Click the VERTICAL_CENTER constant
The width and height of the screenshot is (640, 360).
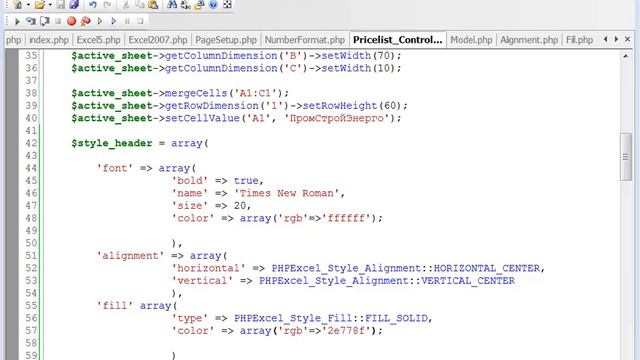[468, 281]
